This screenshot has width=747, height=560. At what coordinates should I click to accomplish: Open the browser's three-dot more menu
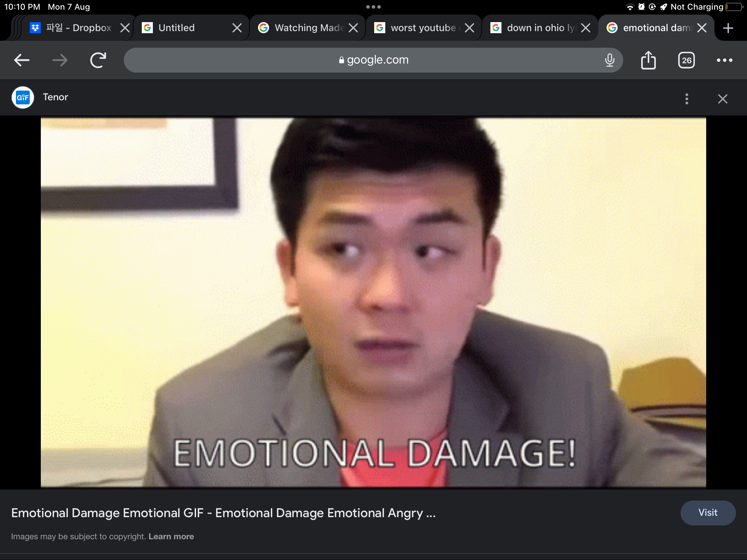[x=724, y=60]
